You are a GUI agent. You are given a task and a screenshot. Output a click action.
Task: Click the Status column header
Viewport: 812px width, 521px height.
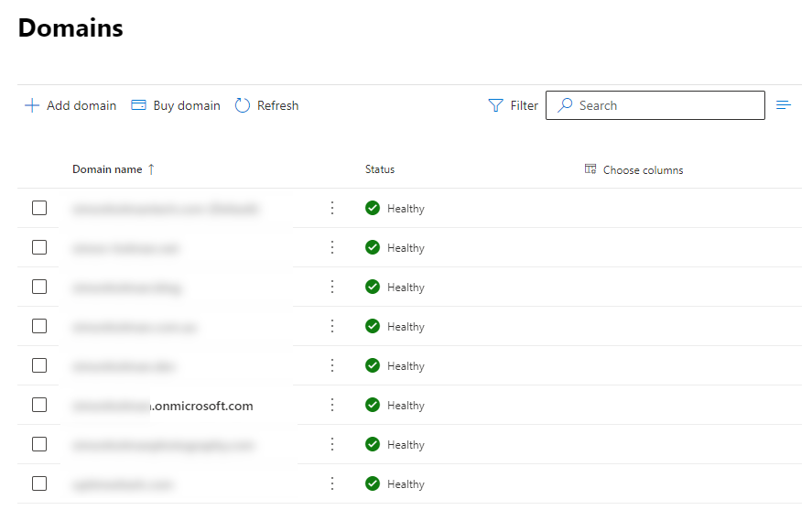380,169
